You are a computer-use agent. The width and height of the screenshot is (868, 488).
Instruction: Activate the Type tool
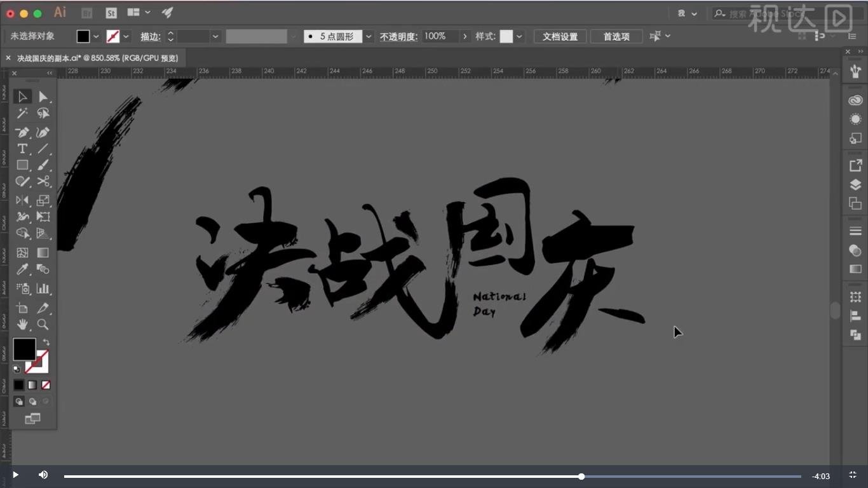coord(22,149)
